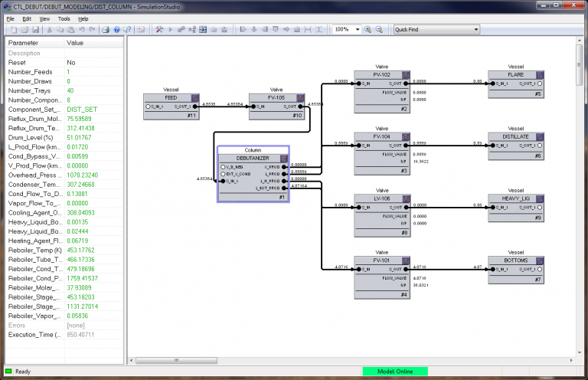Open the blue Help question-mark icon
588x380 pixels.
[116, 29]
